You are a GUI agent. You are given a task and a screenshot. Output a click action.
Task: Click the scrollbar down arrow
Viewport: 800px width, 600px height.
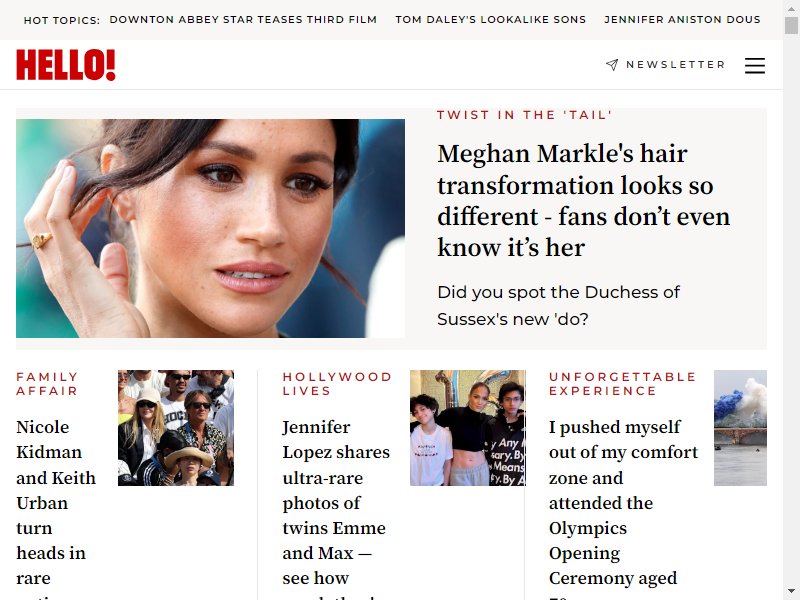click(791, 591)
